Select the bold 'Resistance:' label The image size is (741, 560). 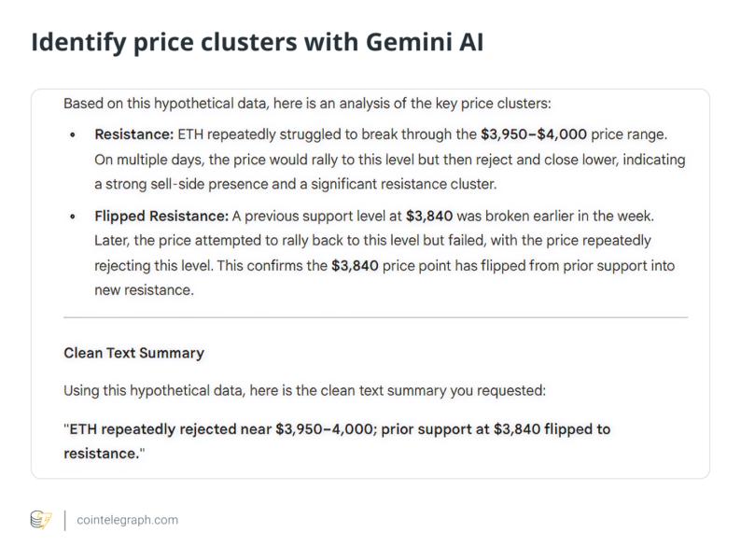point(133,135)
